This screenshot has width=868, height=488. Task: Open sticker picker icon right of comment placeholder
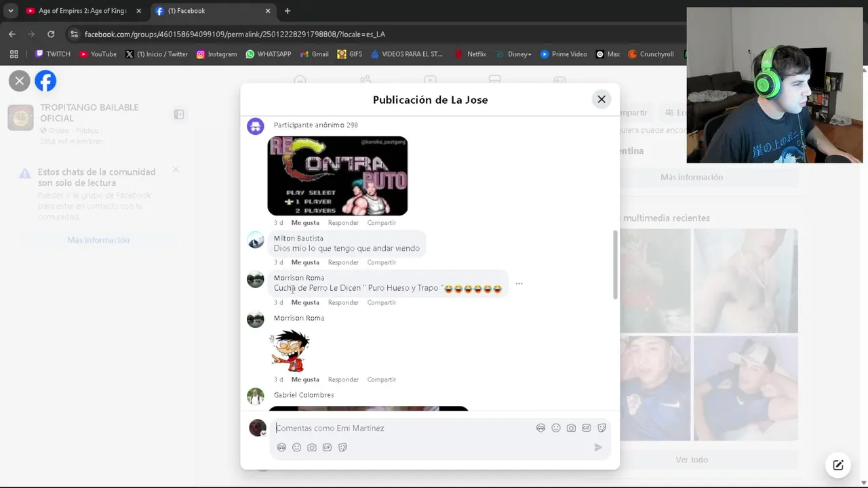tap(601, 428)
